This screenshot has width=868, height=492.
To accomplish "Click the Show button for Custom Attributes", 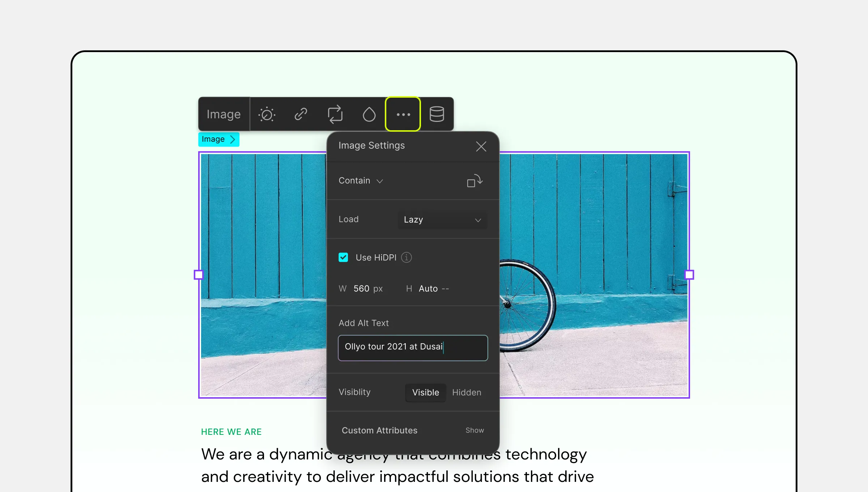I will click(x=475, y=430).
